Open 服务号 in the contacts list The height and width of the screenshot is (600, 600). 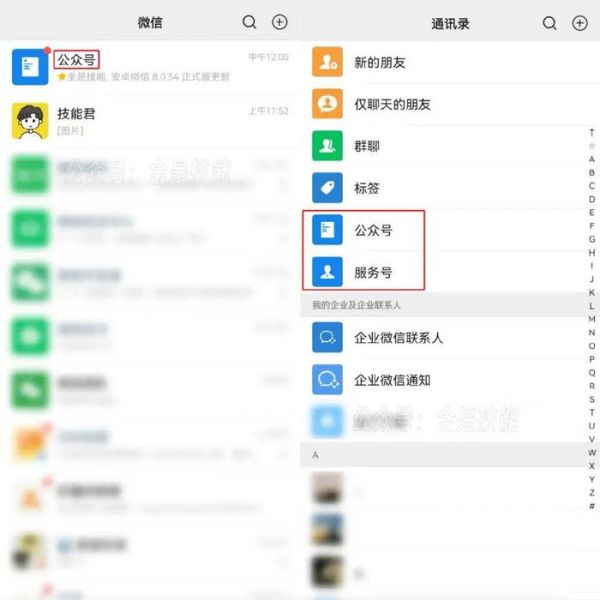point(450,272)
